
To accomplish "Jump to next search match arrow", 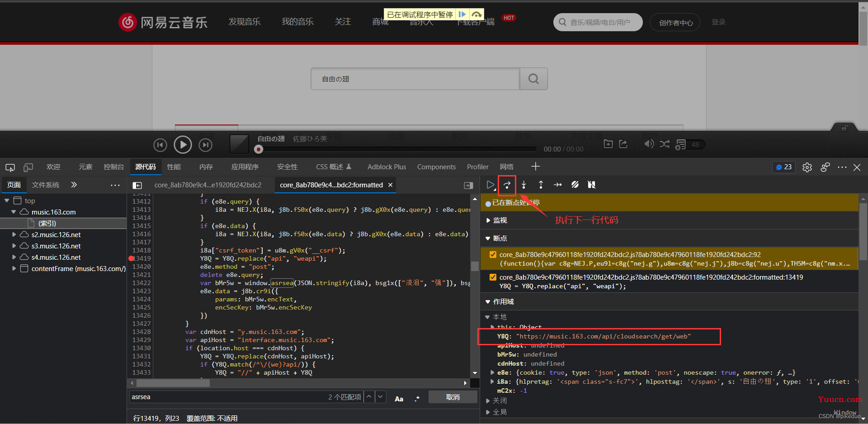I will click(381, 397).
